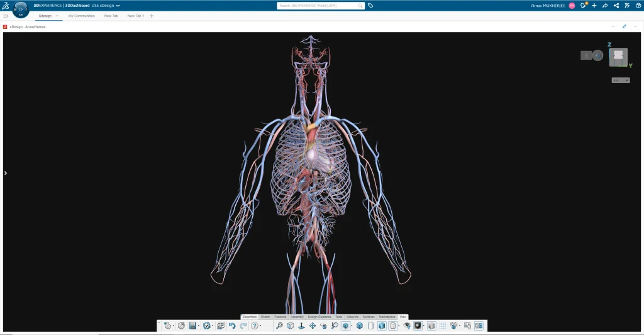This screenshot has height=335, width=644.
Task: Click the Undo arrow
Action: tap(231, 326)
